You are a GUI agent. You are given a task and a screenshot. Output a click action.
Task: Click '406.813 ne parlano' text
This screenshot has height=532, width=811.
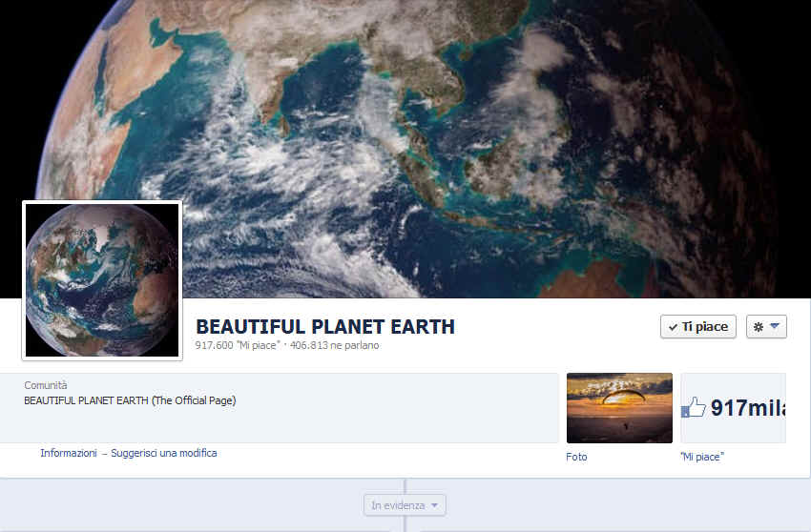tap(334, 345)
